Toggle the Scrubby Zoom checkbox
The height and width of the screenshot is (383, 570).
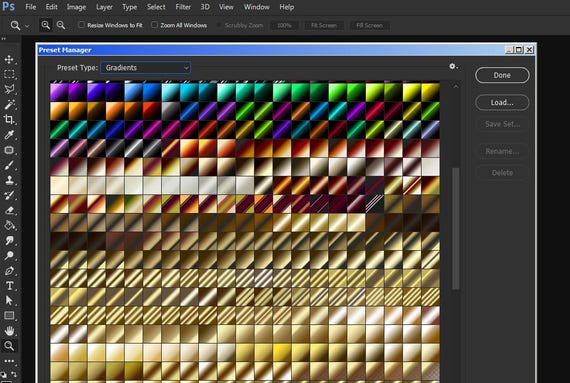click(218, 25)
